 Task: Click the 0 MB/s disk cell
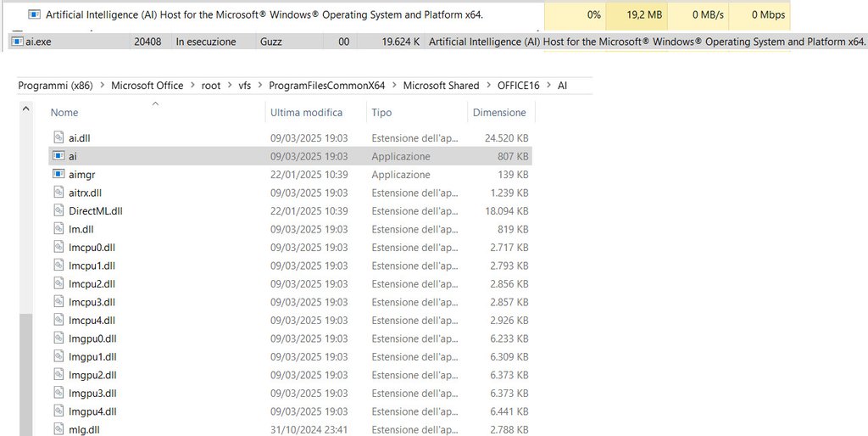[698, 15]
